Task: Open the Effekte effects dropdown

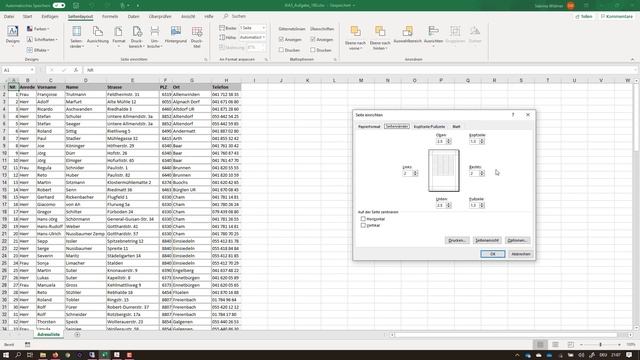Action: pos(38,50)
